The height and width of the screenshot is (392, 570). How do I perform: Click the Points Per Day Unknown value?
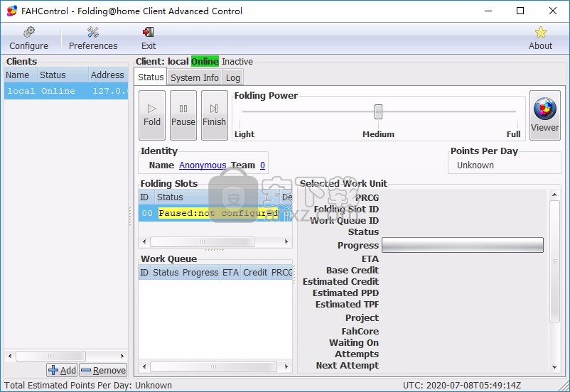[x=475, y=165]
